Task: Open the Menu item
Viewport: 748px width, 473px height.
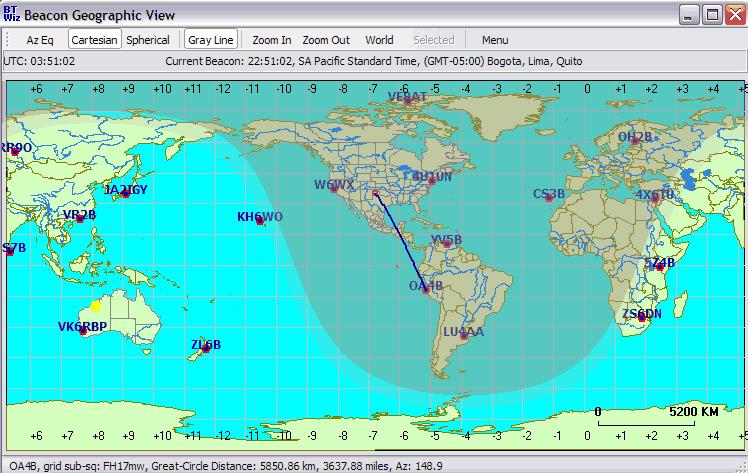Action: click(495, 40)
